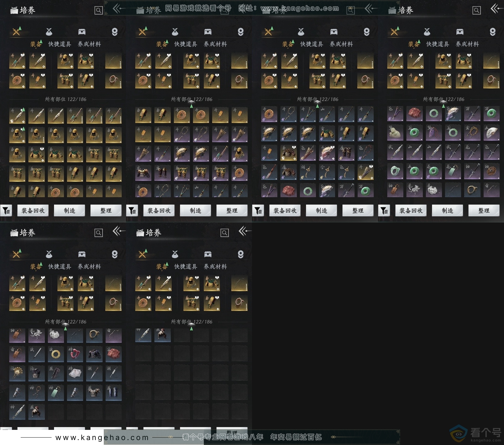
Task: Select the map-pin category icon in top-left panel
Action: (x=115, y=32)
